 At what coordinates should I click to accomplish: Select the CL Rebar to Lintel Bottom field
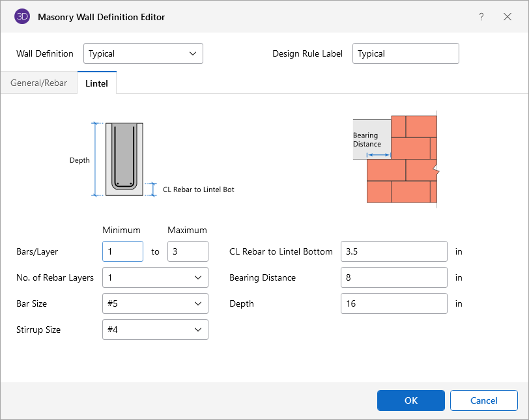click(393, 251)
